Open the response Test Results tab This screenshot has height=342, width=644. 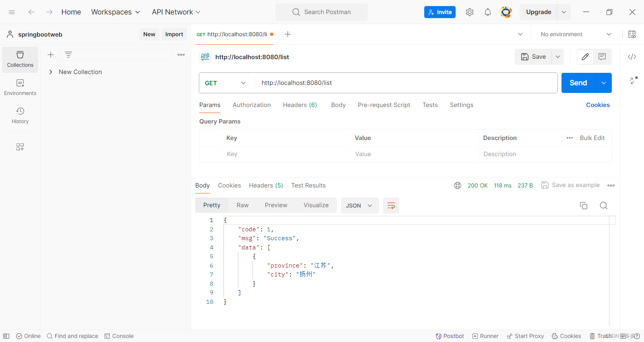pos(308,185)
